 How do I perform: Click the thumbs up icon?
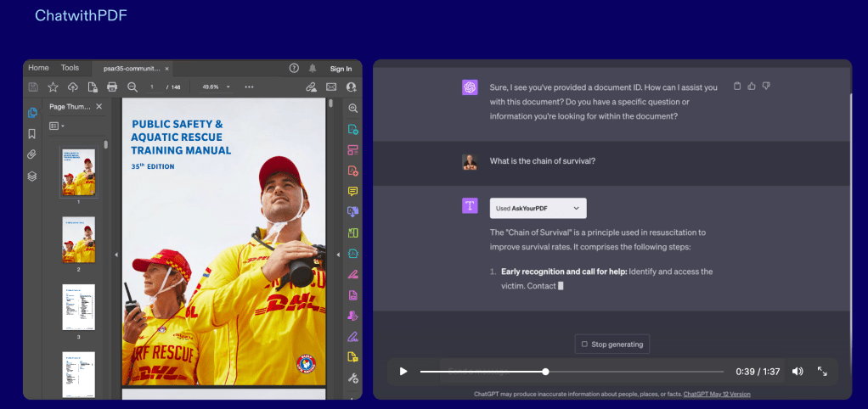[x=752, y=86]
